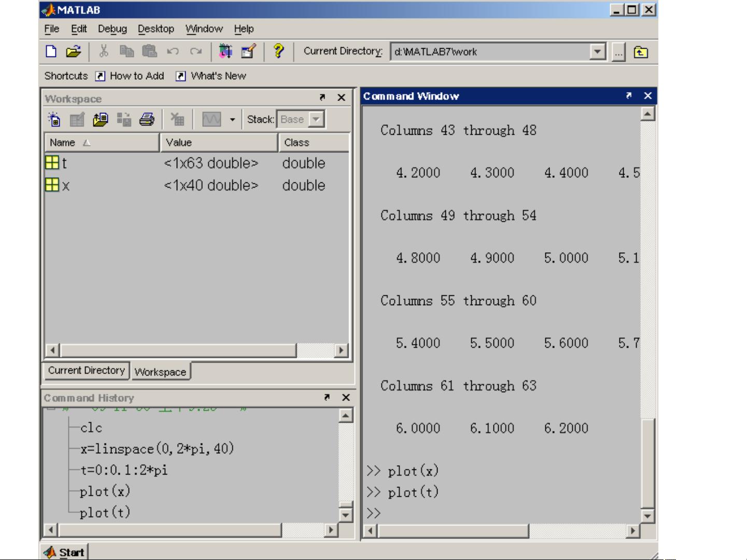
Task: Create a new M-file from the toolbar
Action: [x=51, y=51]
